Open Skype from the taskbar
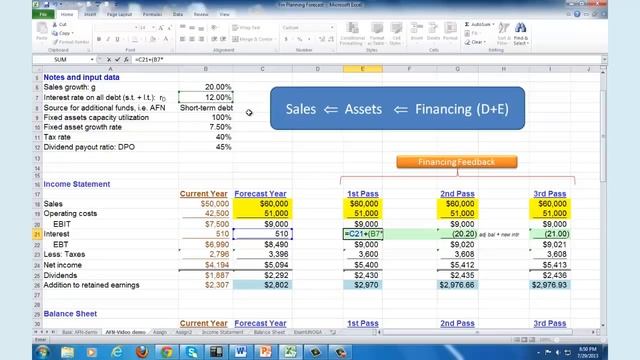This screenshot has height=360, width=640. pos(191,352)
